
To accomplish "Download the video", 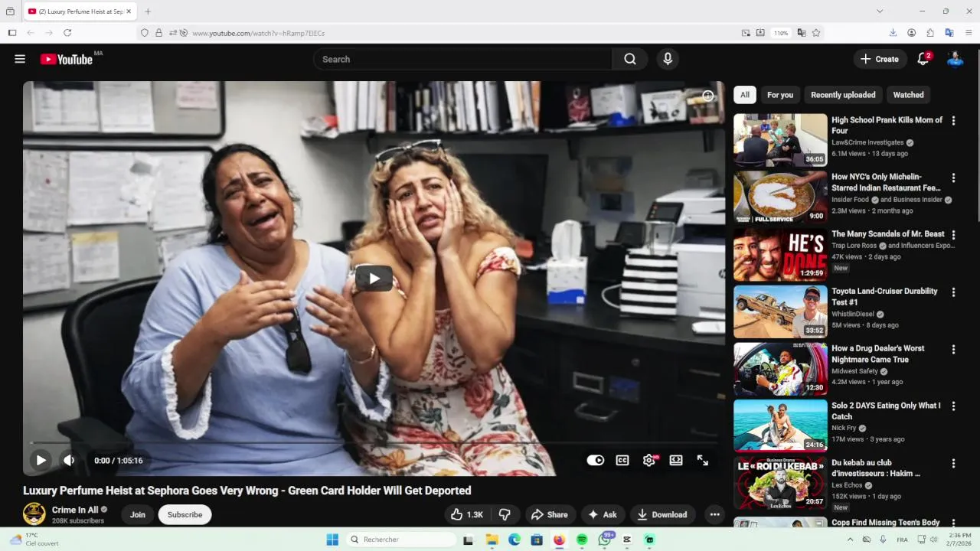I will pyautogui.click(x=662, y=514).
